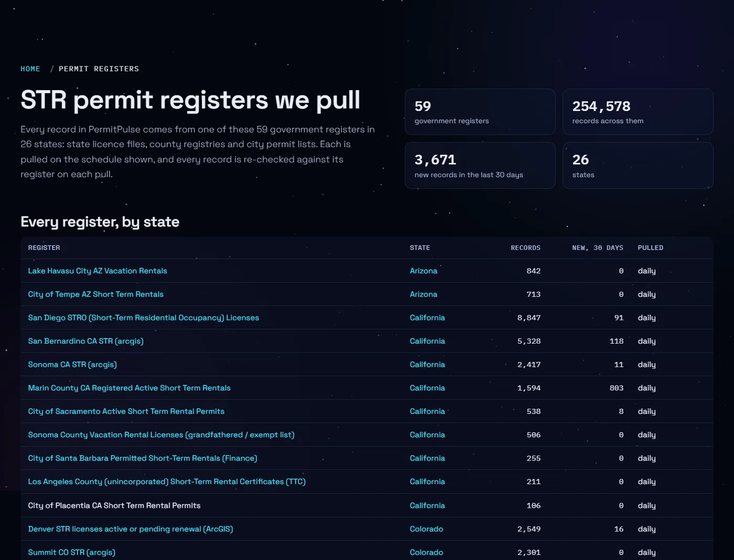Select the 59 government registers stat card

coord(480,112)
